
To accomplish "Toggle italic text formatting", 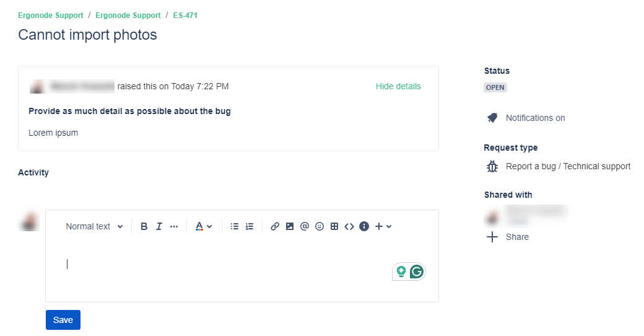I will [x=159, y=227].
